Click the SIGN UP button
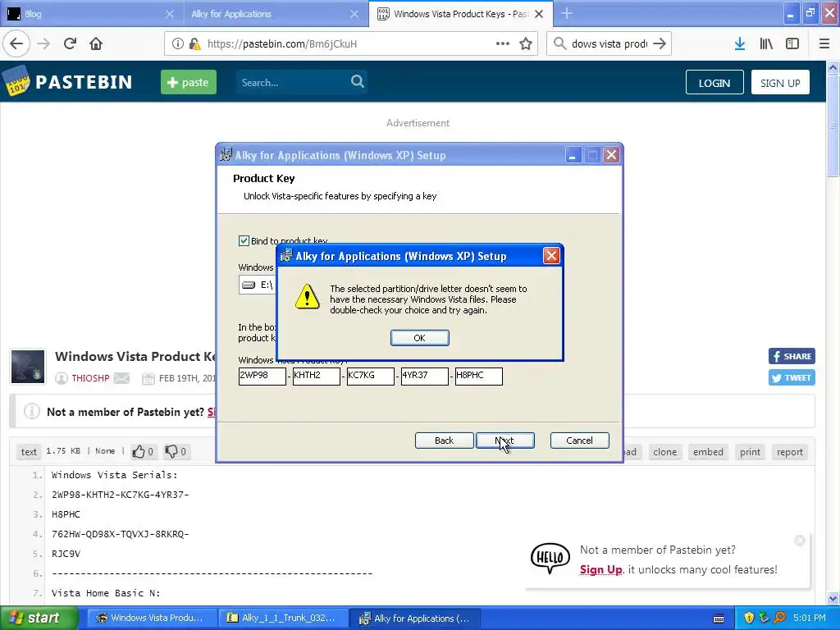Image resolution: width=840 pixels, height=630 pixels. click(780, 83)
